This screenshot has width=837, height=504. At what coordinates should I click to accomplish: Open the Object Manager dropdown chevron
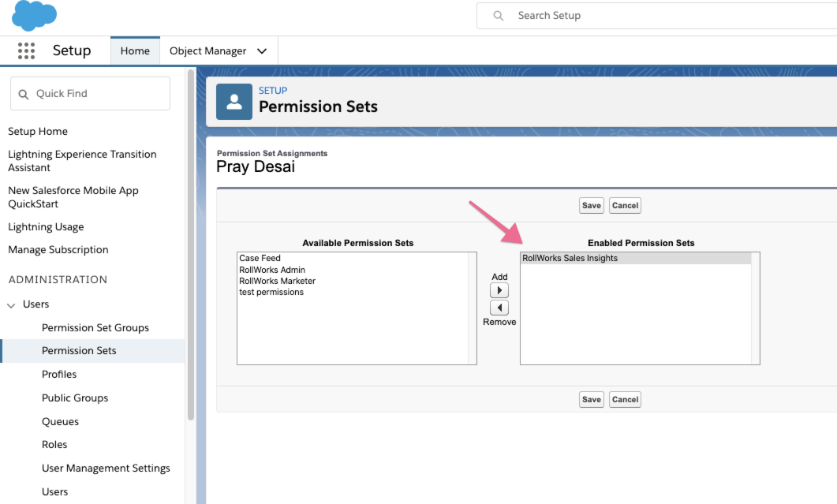(262, 51)
